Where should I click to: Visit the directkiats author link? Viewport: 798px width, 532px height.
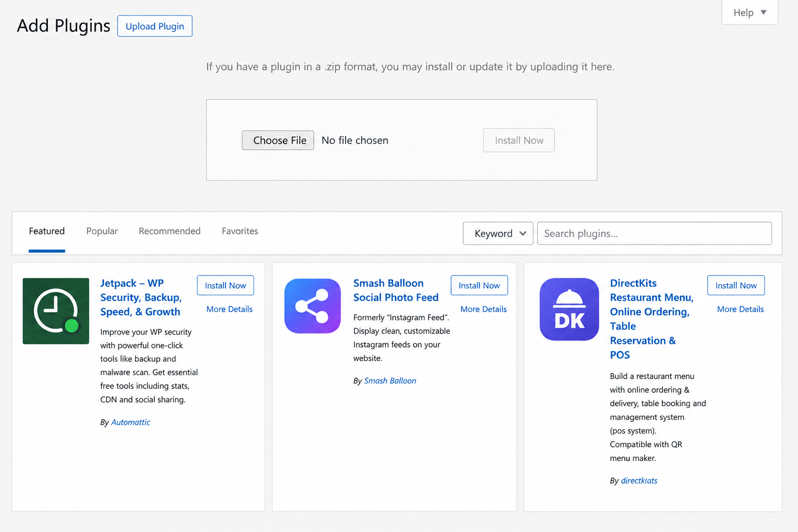(639, 481)
